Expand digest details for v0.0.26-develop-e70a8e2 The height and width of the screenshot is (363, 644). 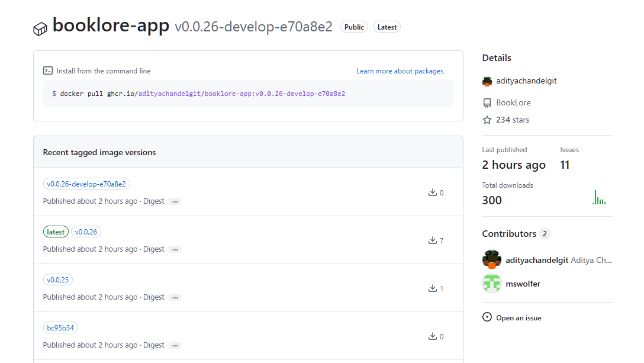point(175,201)
